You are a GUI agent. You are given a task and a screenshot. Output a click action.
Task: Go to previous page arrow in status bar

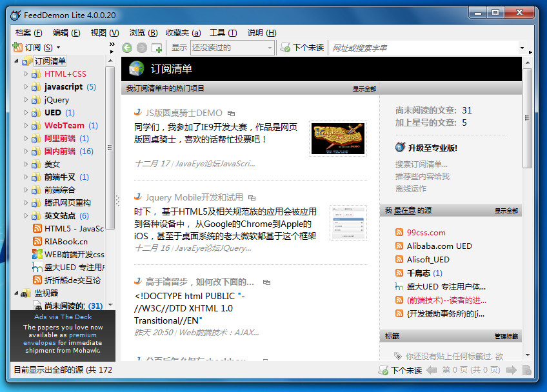pyautogui.click(x=432, y=369)
